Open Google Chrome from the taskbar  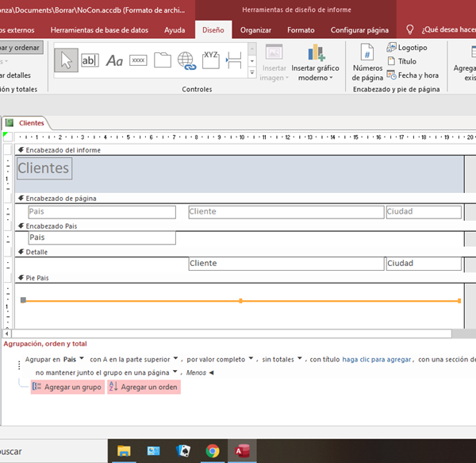tap(213, 451)
